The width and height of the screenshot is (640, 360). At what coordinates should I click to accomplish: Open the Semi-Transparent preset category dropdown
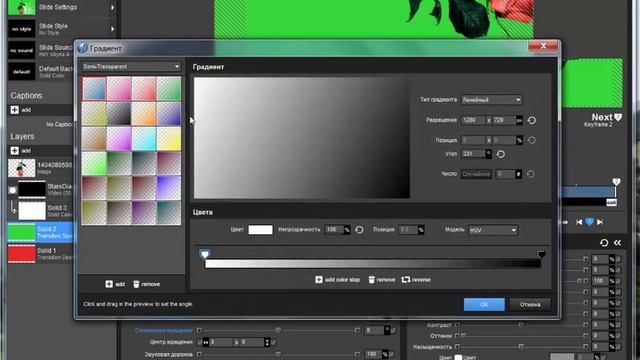tap(131, 67)
